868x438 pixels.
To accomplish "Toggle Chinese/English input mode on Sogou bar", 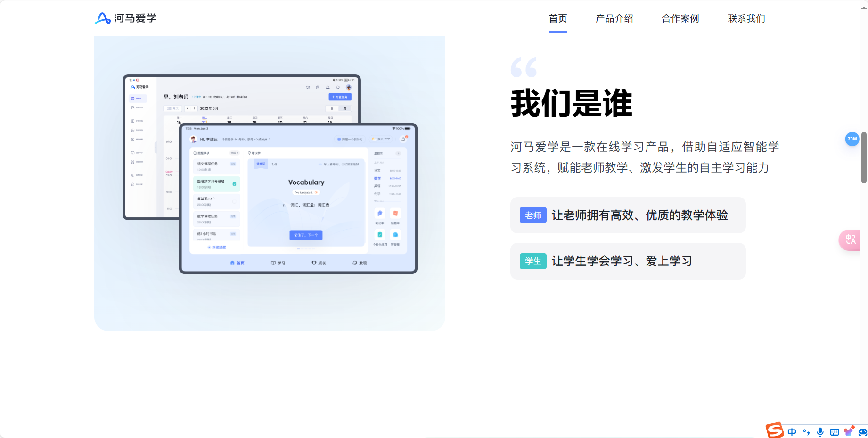I will (792, 431).
